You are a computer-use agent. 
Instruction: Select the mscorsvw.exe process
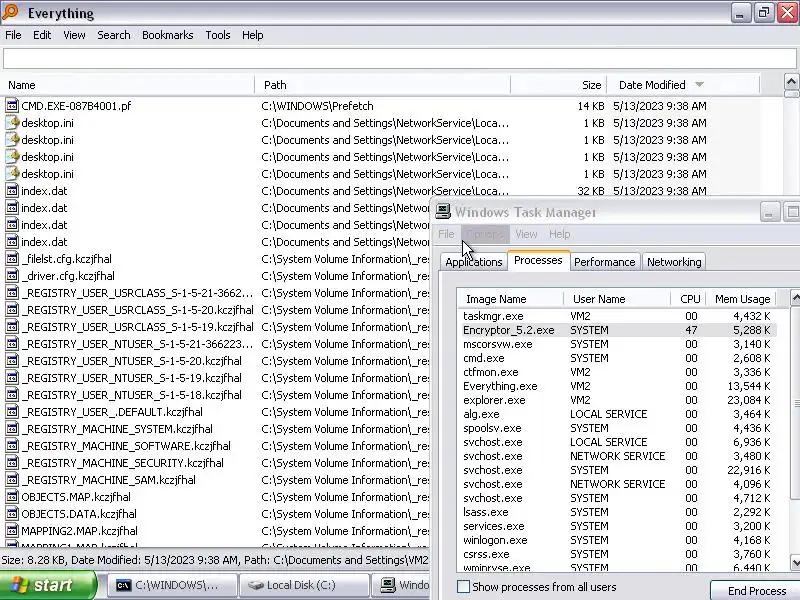[x=617, y=344]
